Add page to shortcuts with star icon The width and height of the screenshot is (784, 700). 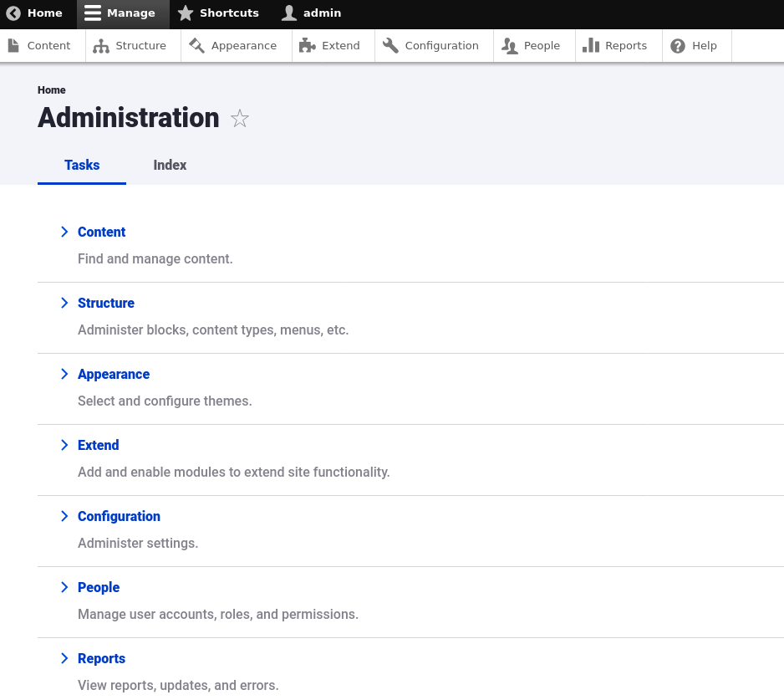(x=240, y=119)
